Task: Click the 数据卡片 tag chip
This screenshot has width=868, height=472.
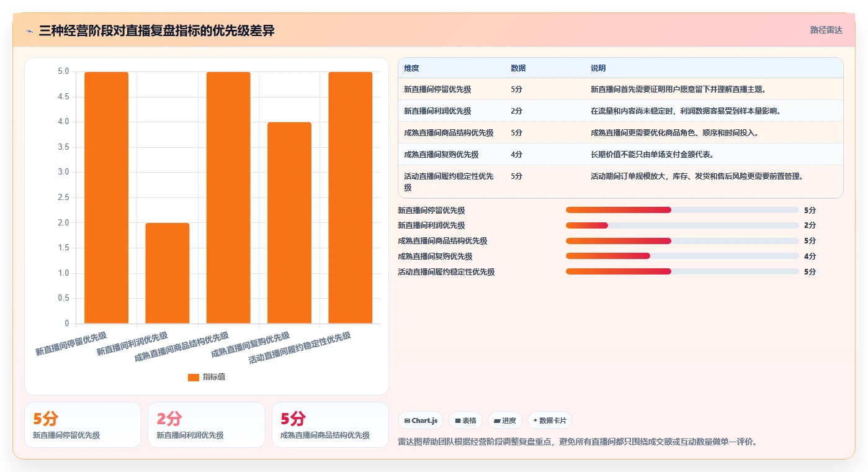Action: [550, 420]
